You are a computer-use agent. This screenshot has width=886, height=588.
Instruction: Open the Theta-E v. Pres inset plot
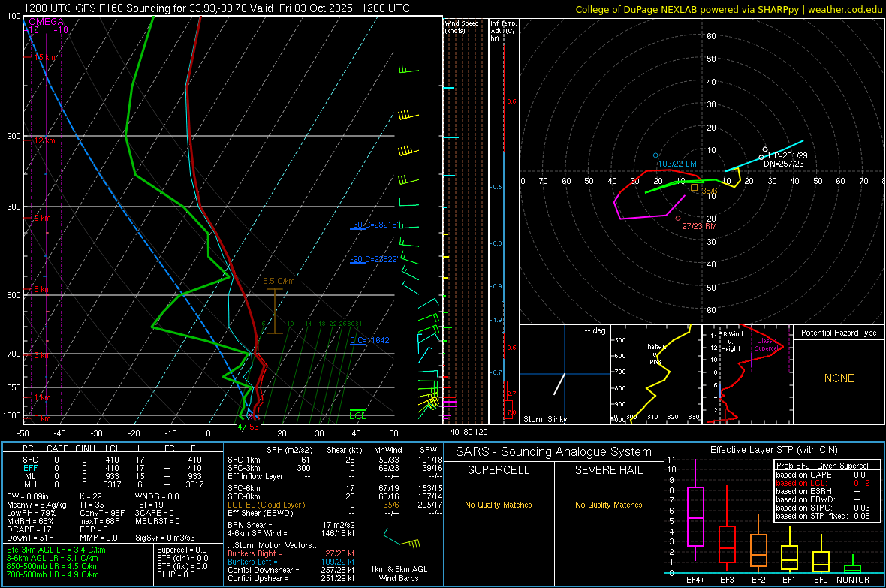coord(656,374)
